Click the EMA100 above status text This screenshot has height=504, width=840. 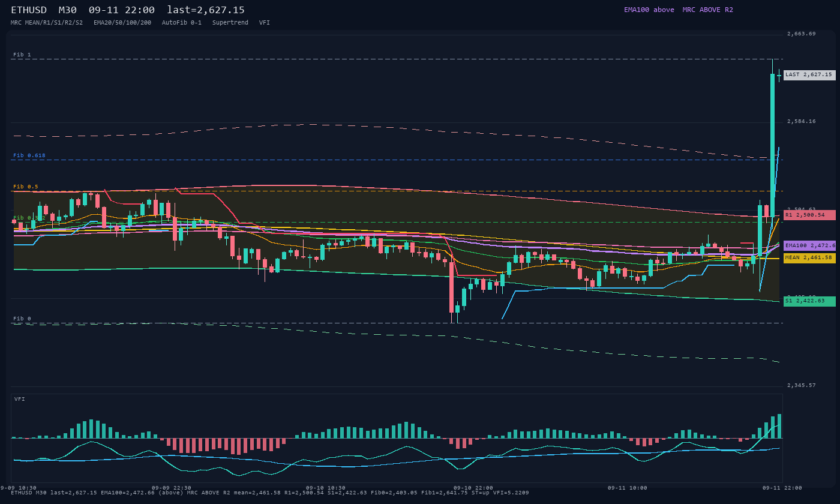click(x=649, y=10)
